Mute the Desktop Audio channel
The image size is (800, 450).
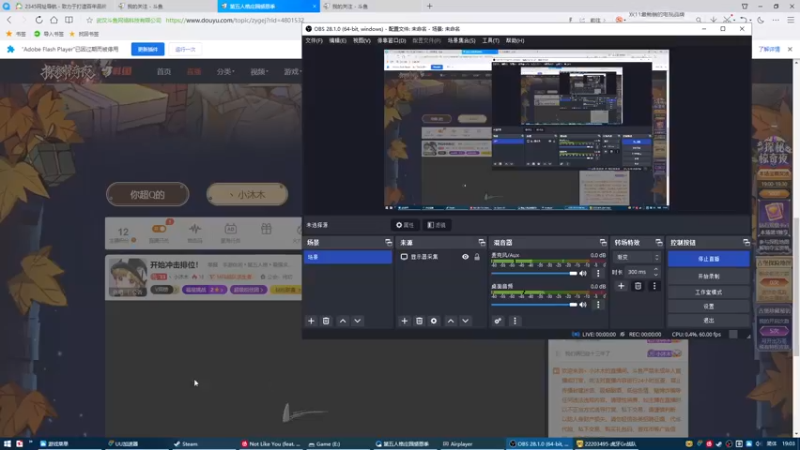[583, 305]
